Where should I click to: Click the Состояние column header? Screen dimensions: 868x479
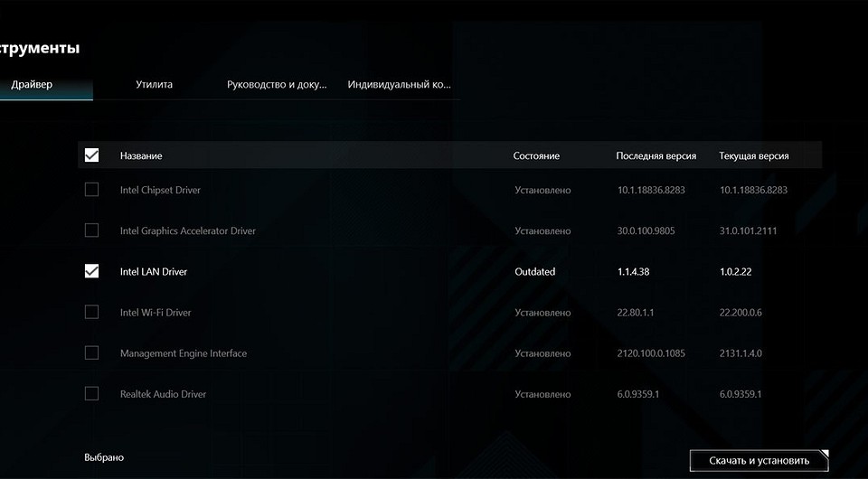[x=536, y=156]
